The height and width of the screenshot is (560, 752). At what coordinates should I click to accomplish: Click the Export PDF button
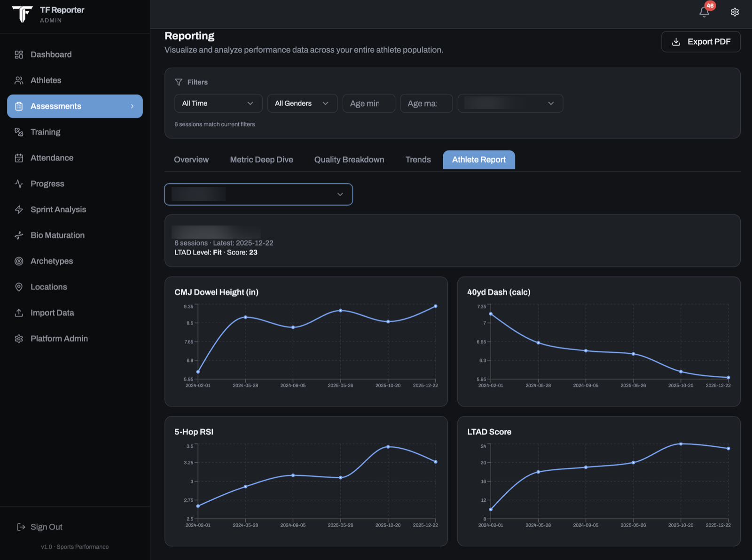701,42
